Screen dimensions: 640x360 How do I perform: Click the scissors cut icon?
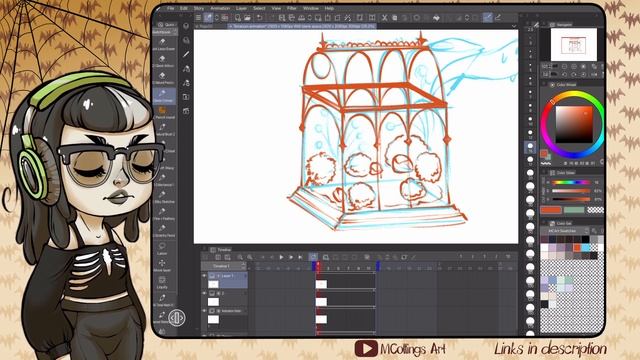[384, 18]
